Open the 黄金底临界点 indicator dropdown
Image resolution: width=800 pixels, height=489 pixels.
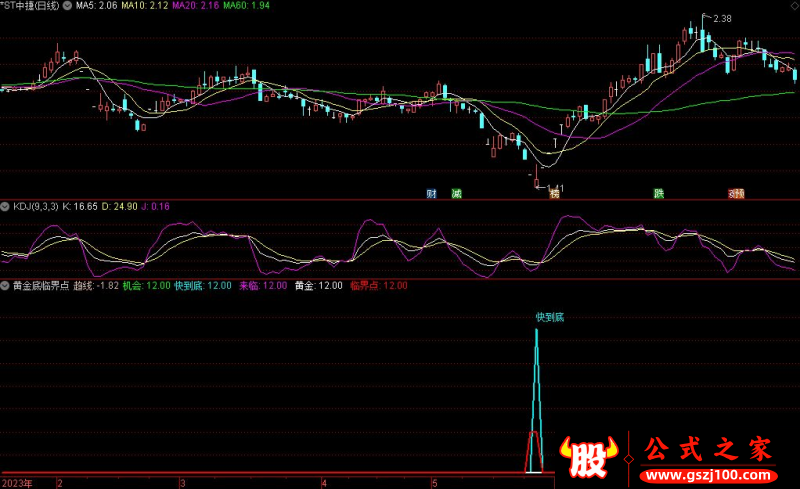[5, 286]
